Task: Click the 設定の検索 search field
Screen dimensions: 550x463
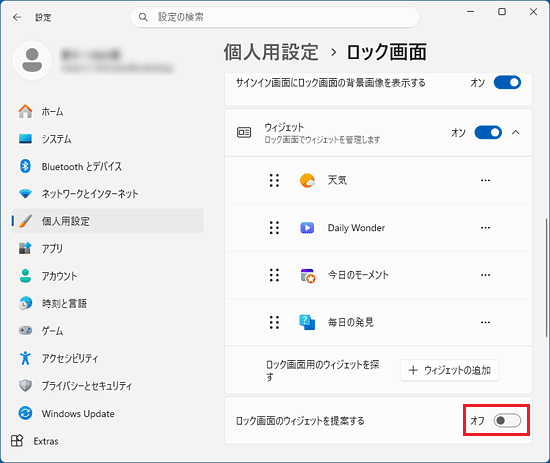Action: pyautogui.click(x=275, y=17)
